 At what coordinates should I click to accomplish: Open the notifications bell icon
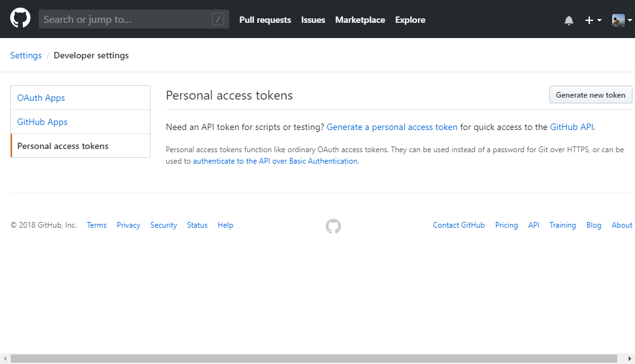pos(568,20)
